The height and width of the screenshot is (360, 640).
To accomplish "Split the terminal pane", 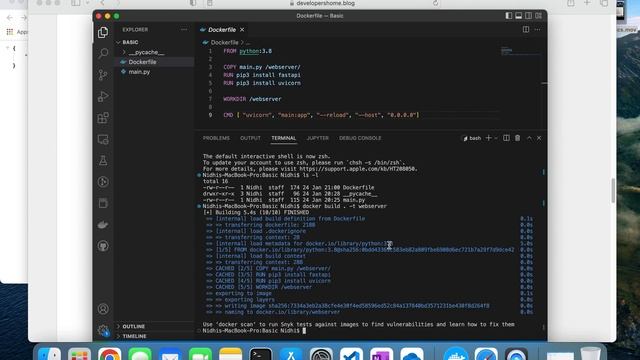I will click(506, 138).
